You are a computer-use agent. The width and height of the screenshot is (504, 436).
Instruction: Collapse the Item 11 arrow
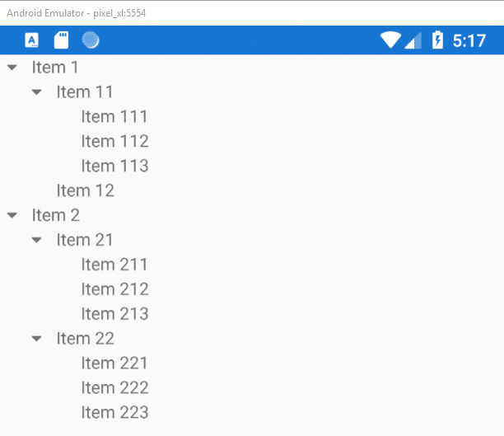point(36,92)
